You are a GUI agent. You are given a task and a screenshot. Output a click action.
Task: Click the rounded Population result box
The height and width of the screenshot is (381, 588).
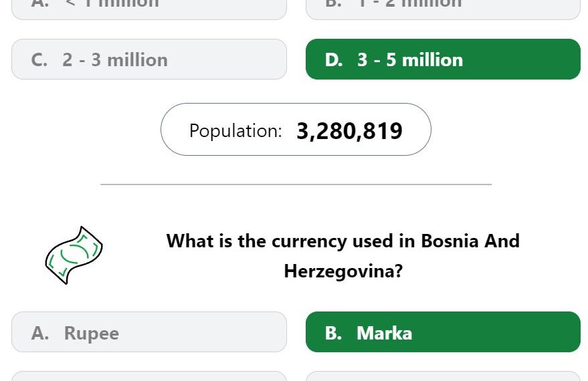[296, 129]
